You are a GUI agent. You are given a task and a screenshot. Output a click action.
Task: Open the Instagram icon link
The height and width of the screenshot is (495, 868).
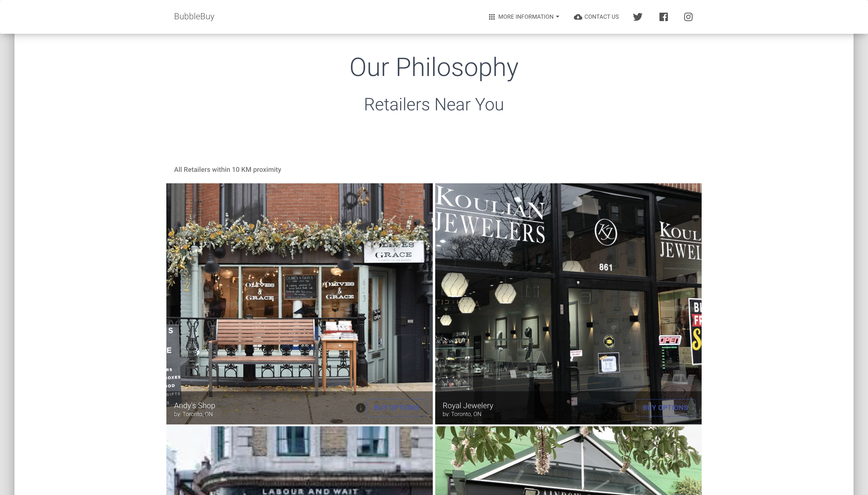688,17
